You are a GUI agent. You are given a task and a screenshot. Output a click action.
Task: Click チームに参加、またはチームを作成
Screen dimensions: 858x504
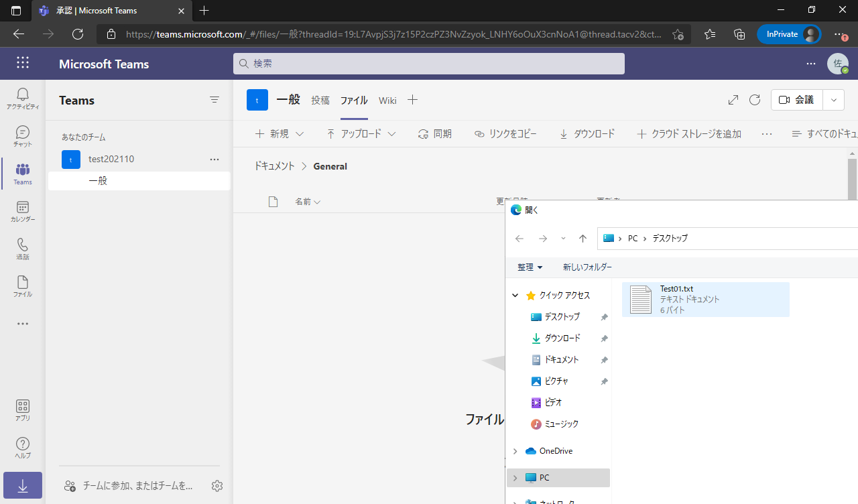pyautogui.click(x=128, y=485)
